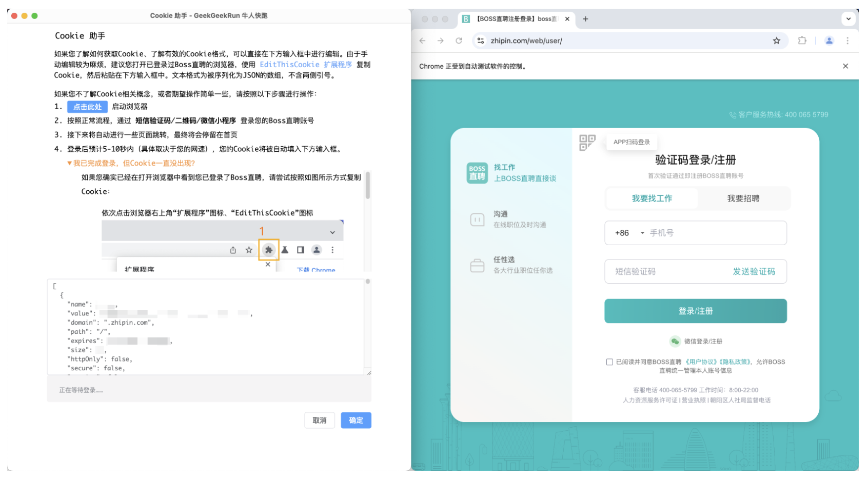Click the BOSS直聘 logo
Image resolution: width=868 pixels, height=480 pixels.
coord(477,173)
